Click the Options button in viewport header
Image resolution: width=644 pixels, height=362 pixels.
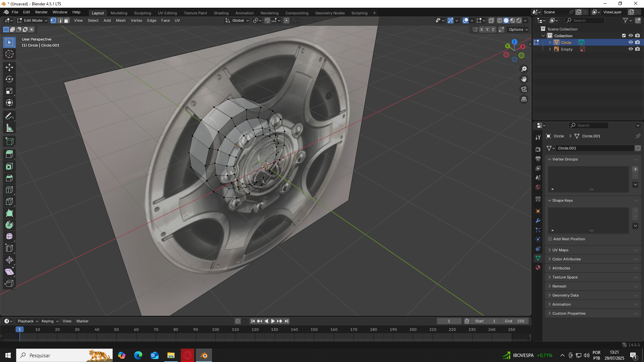point(518,29)
